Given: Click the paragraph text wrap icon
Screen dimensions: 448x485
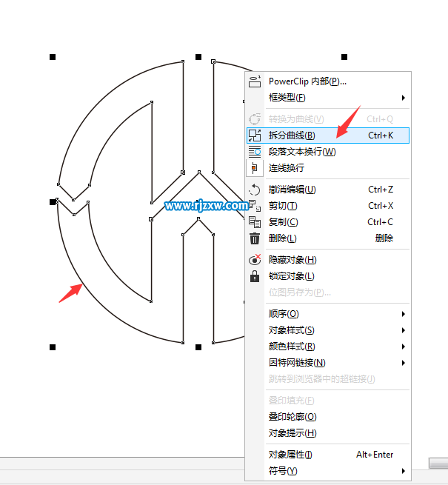Looking at the screenshot, I should 255,152.
